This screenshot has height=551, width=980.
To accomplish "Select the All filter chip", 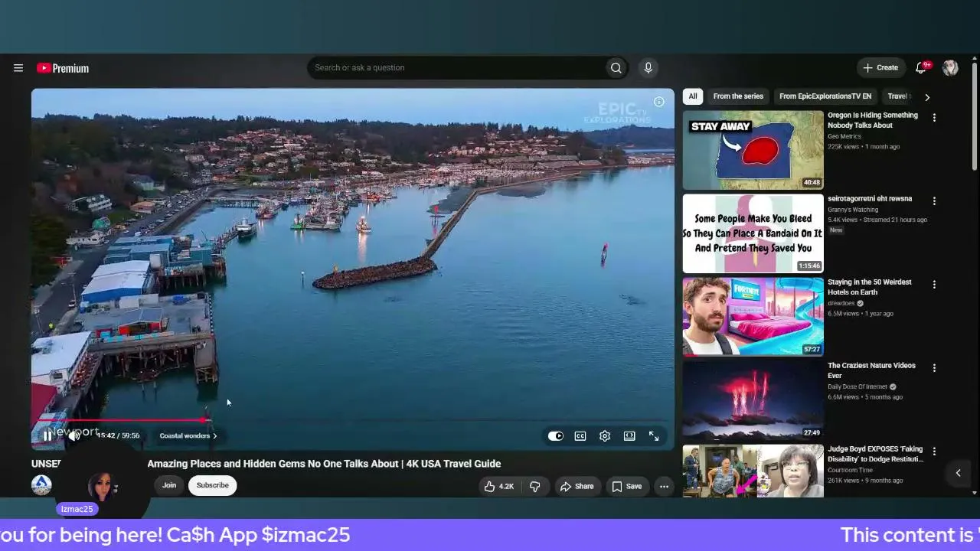I will [x=693, y=96].
